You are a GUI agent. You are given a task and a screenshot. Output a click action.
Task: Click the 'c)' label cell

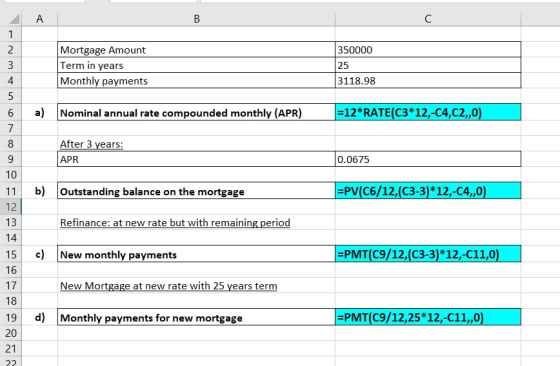(40, 254)
